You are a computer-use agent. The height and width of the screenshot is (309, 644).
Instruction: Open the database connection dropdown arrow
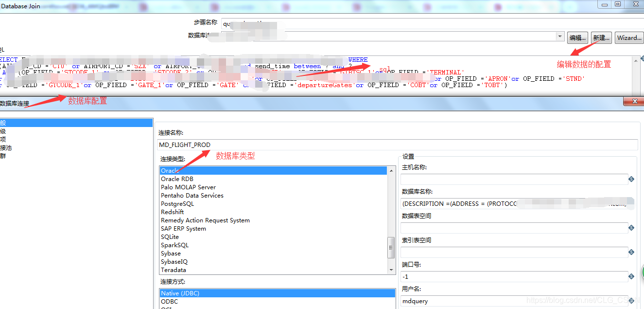560,36
